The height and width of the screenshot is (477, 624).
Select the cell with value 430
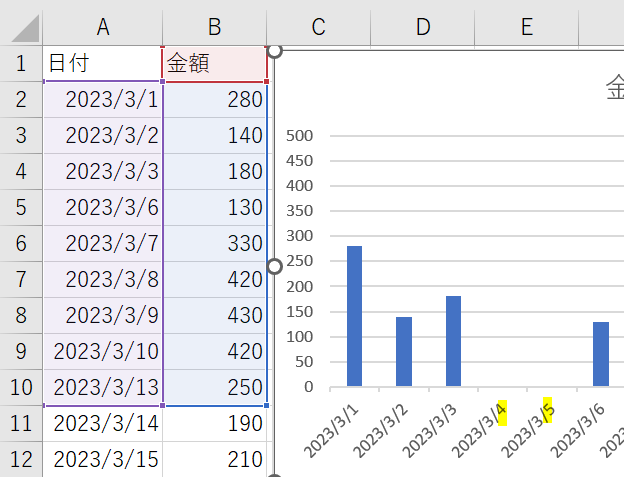click(214, 315)
